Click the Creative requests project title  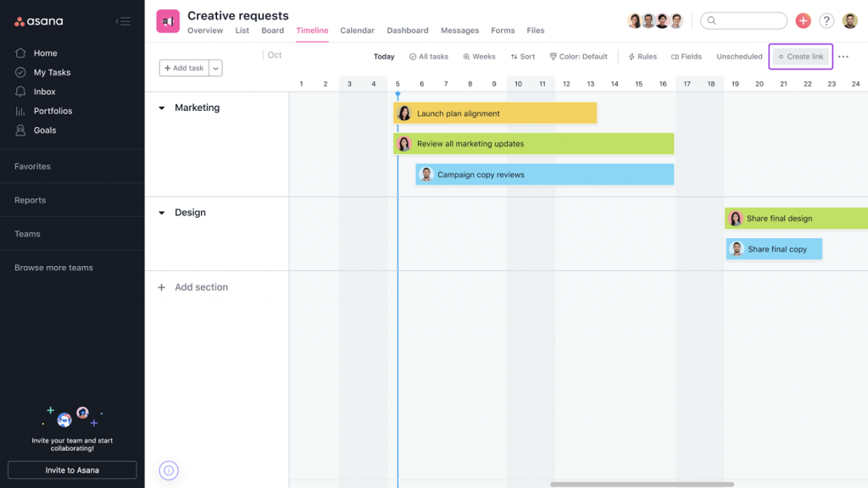(238, 15)
